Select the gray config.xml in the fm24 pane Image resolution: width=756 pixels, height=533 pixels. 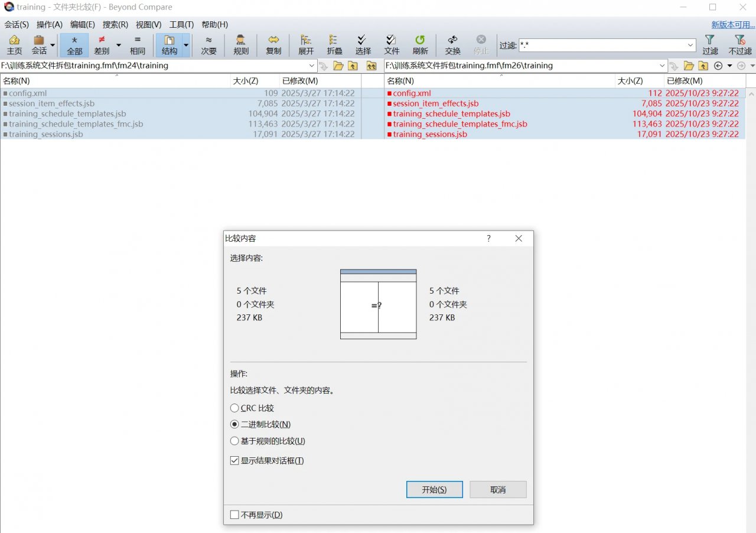(x=28, y=93)
